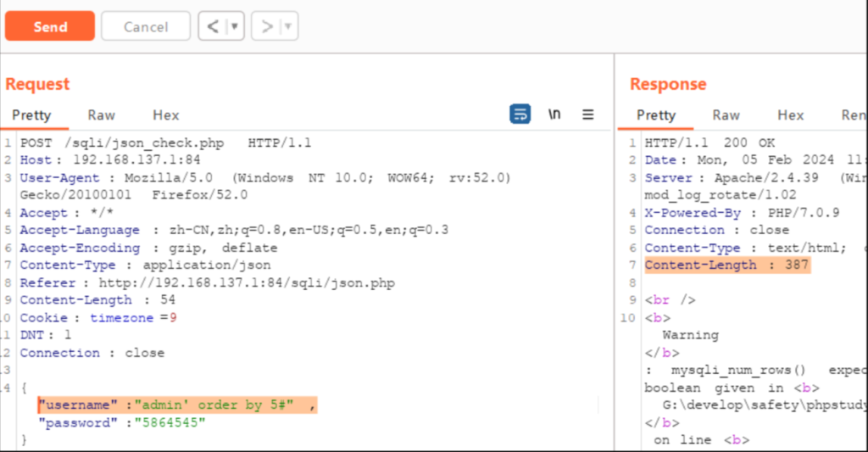The image size is (868, 452).
Task: Click the request Connection: close line
Action: click(x=92, y=352)
